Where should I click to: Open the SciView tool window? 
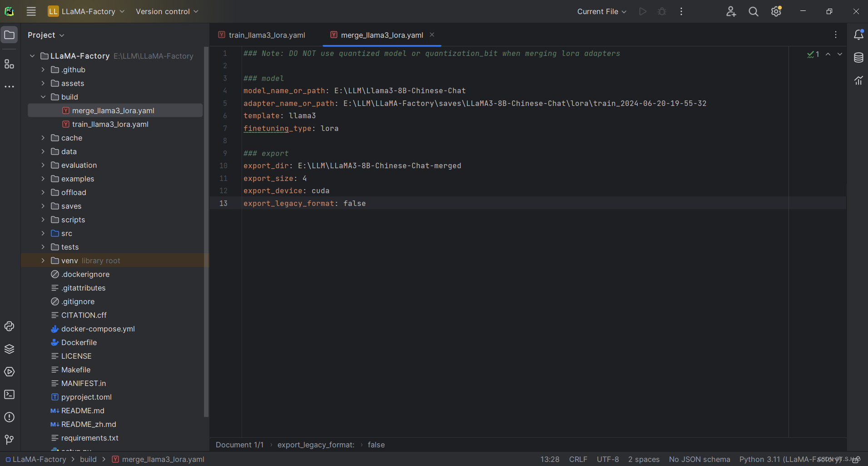point(858,80)
